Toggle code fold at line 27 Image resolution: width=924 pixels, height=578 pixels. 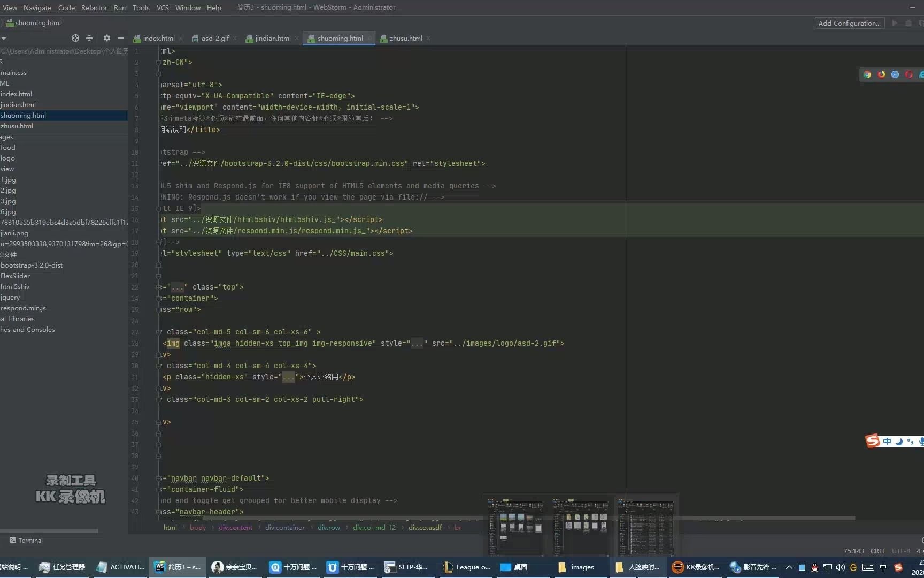[x=158, y=332]
